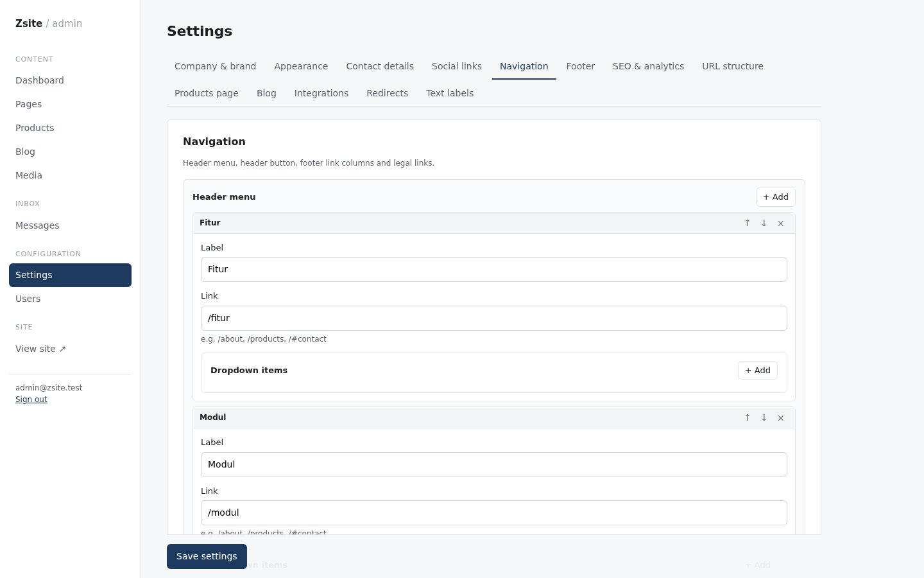The image size is (924, 578).
Task: Edit the Fitur label field
Action: tap(494, 269)
